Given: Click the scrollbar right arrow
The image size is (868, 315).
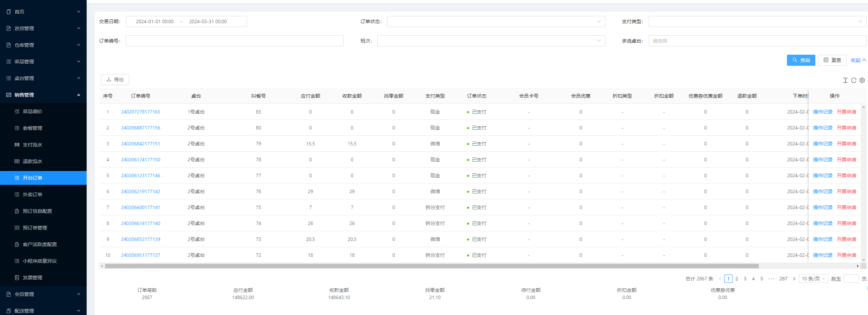Looking at the screenshot, I should [x=858, y=266].
